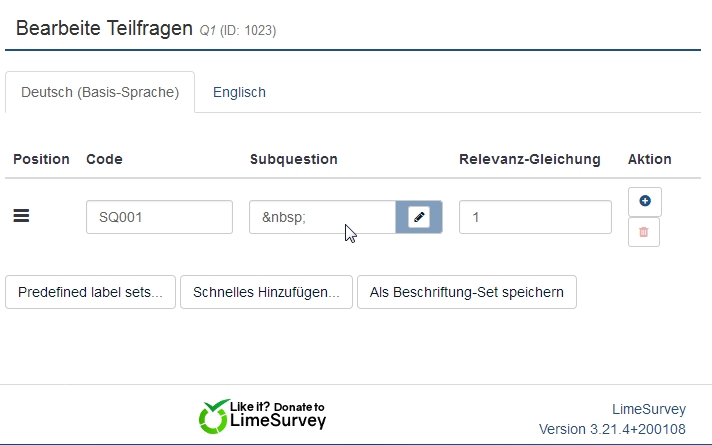Click Als Beschriftung-Set speichern
Viewport: 712px width, 445px height.
tap(466, 292)
